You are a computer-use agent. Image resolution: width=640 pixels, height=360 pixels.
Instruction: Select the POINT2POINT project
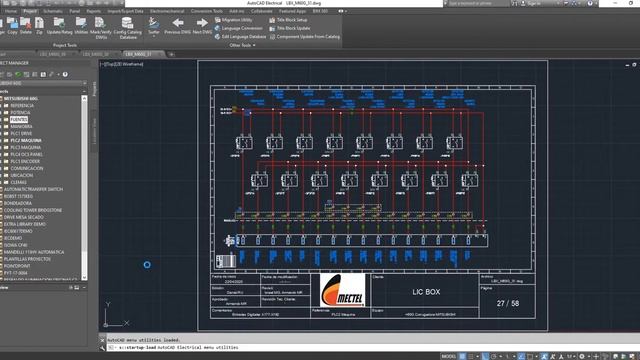coord(17,266)
